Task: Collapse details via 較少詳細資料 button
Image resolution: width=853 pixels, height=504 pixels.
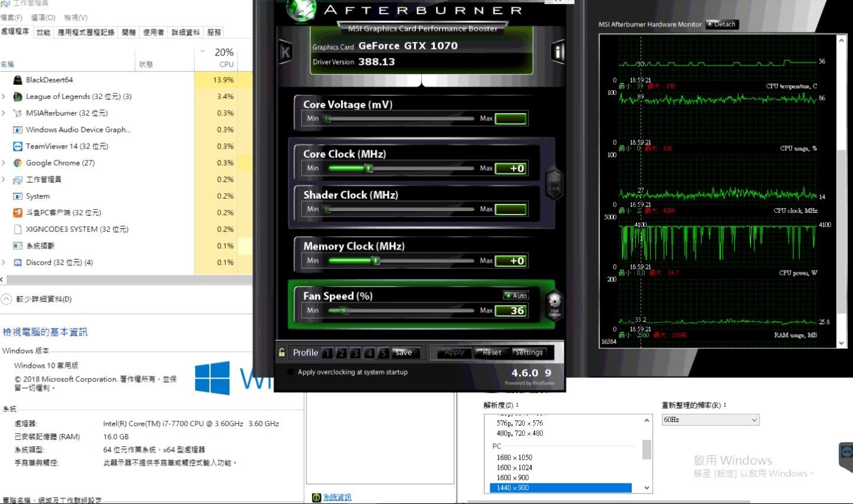Action: (x=37, y=299)
